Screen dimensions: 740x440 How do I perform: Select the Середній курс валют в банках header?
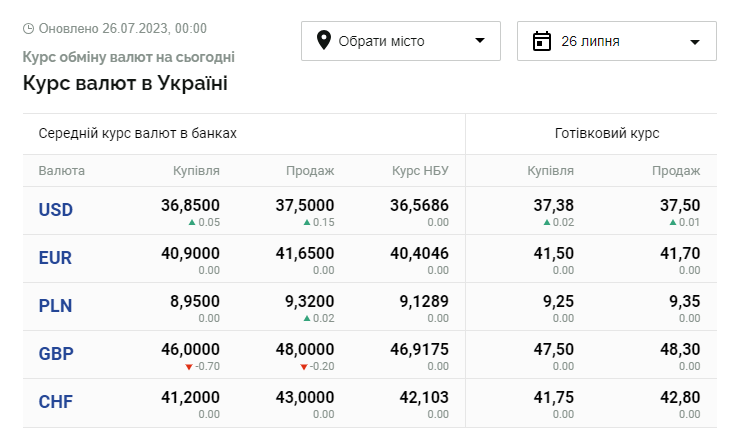point(138,133)
